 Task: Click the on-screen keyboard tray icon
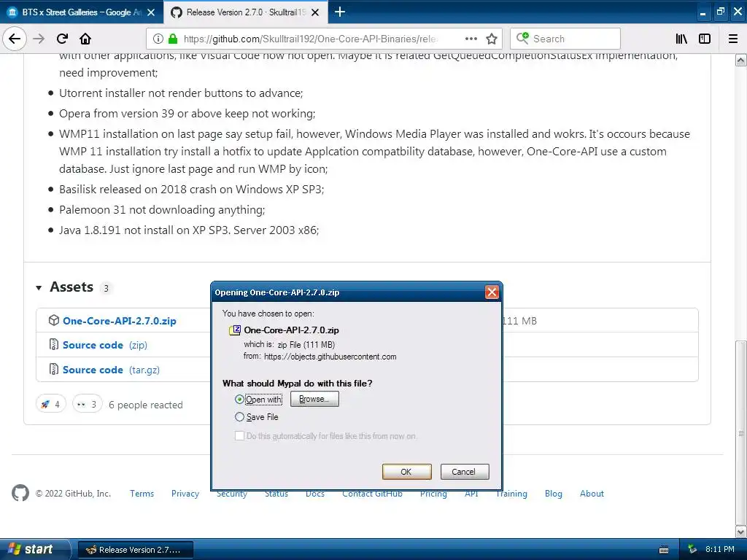click(663, 550)
